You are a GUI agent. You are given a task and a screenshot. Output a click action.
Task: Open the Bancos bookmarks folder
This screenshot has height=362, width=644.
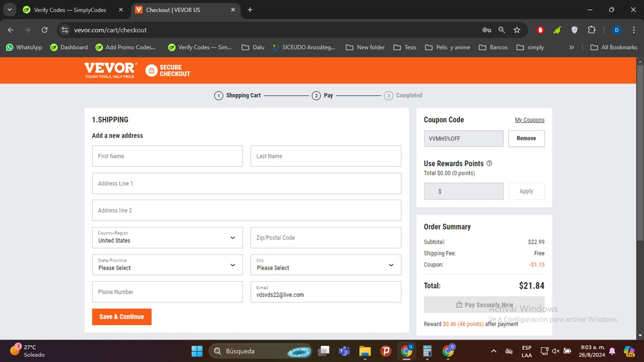[493, 47]
